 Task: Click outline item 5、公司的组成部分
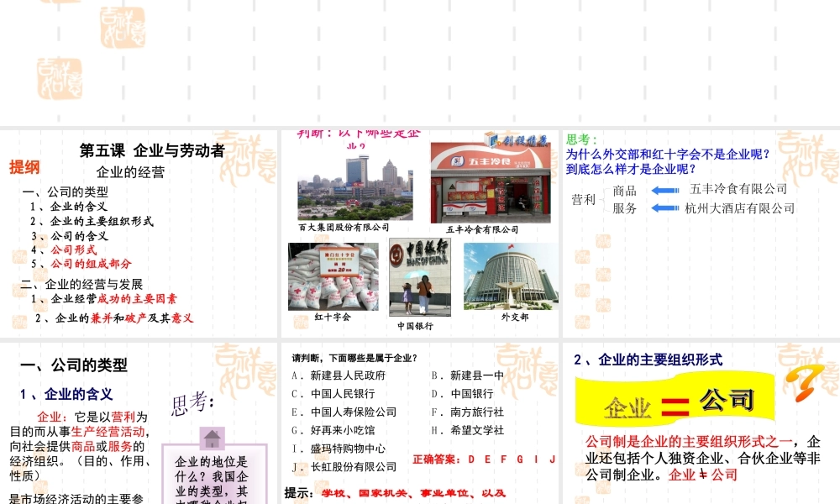(81, 264)
